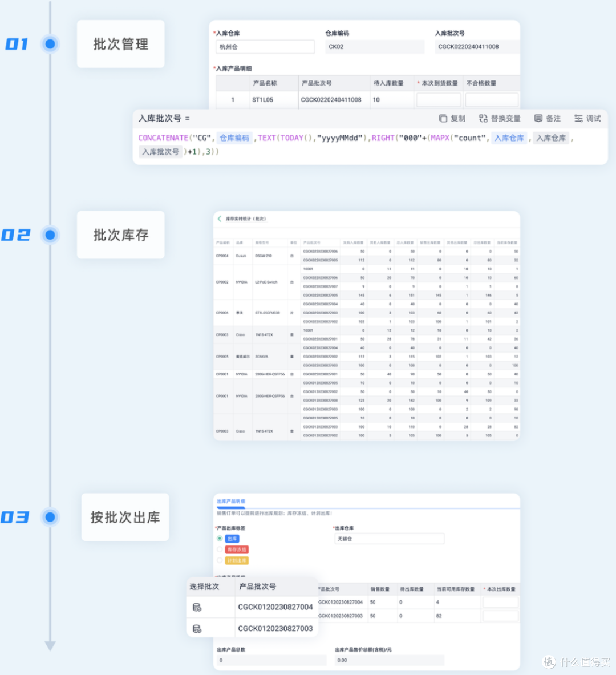Click product batch cell CGCK0220240411008 in table
The image size is (616, 675).
(331, 99)
